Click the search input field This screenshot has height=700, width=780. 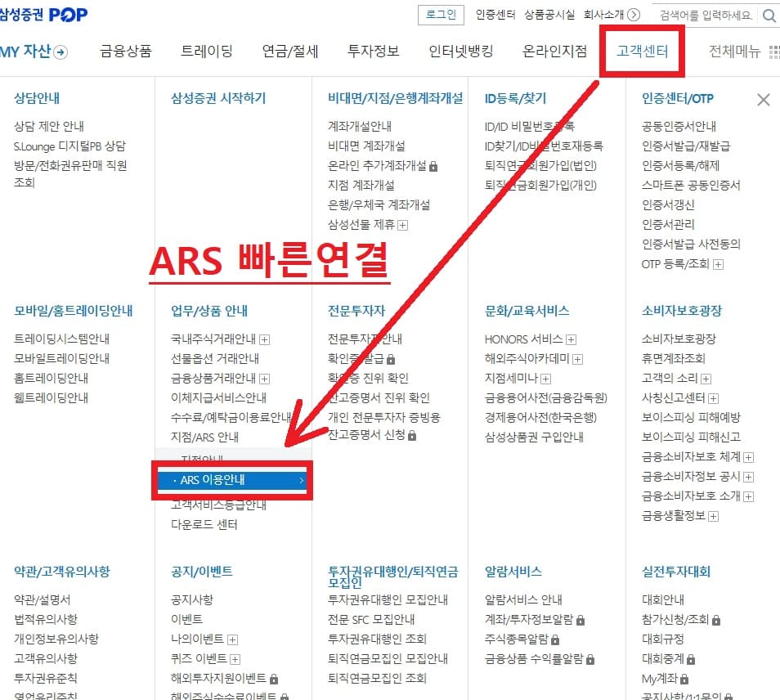(703, 16)
